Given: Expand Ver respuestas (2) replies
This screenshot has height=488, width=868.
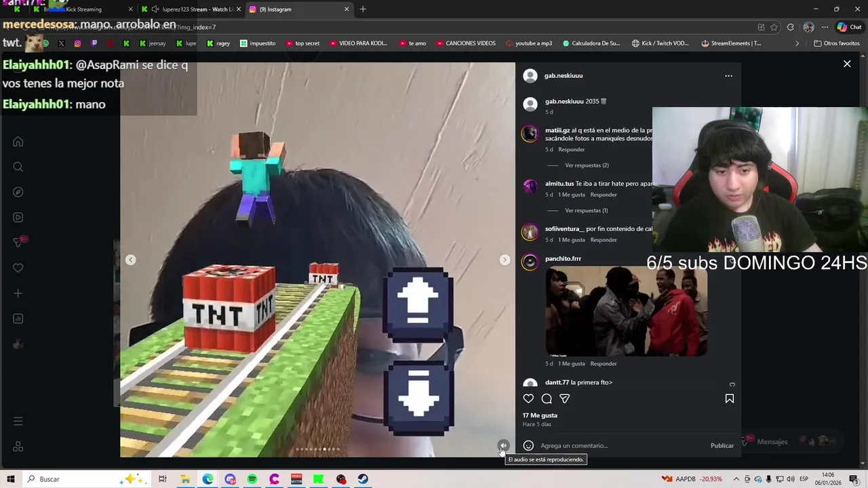Looking at the screenshot, I should [x=587, y=165].
